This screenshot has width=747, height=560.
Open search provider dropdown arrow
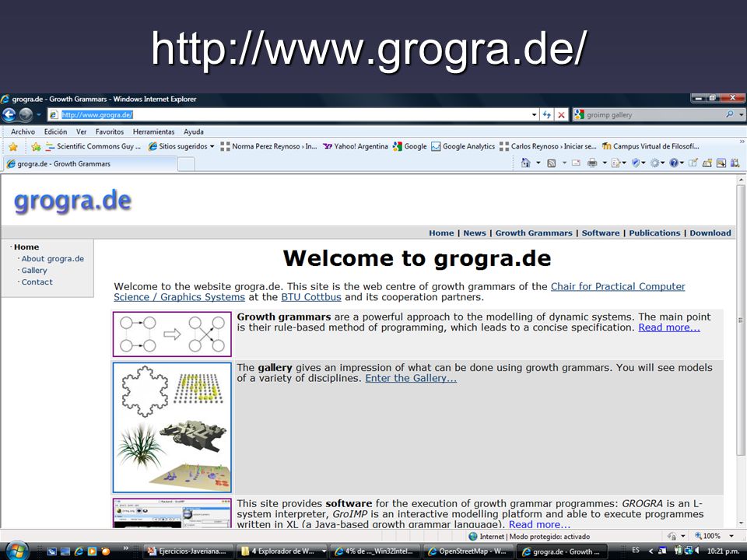pyautogui.click(x=741, y=115)
